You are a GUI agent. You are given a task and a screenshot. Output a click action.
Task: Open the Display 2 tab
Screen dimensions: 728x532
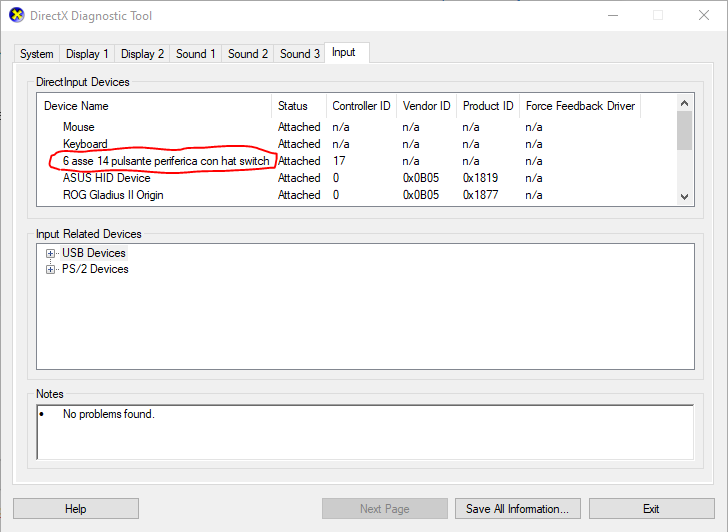(142, 54)
